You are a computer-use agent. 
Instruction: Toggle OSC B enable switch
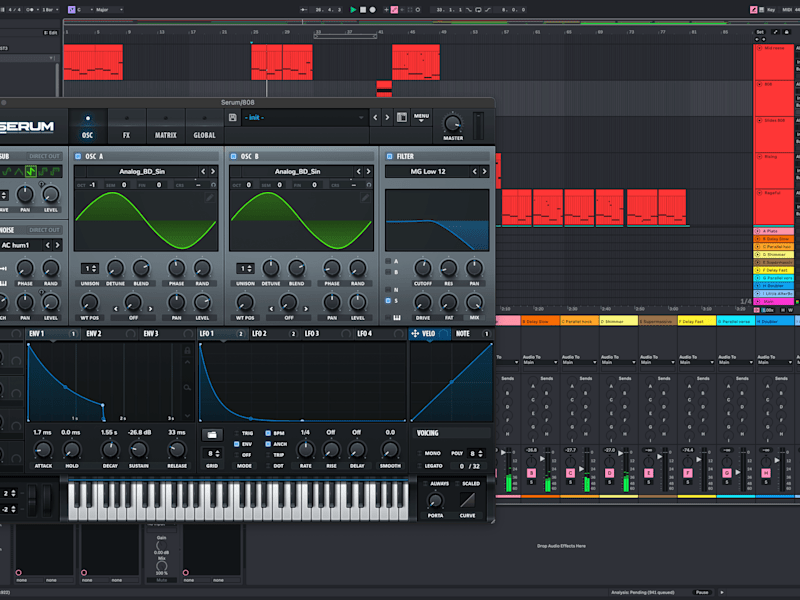pos(233,156)
